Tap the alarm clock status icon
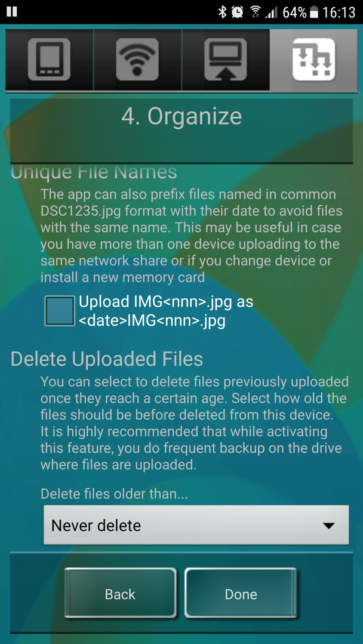Viewport: 363px width, 644px height. click(x=238, y=12)
